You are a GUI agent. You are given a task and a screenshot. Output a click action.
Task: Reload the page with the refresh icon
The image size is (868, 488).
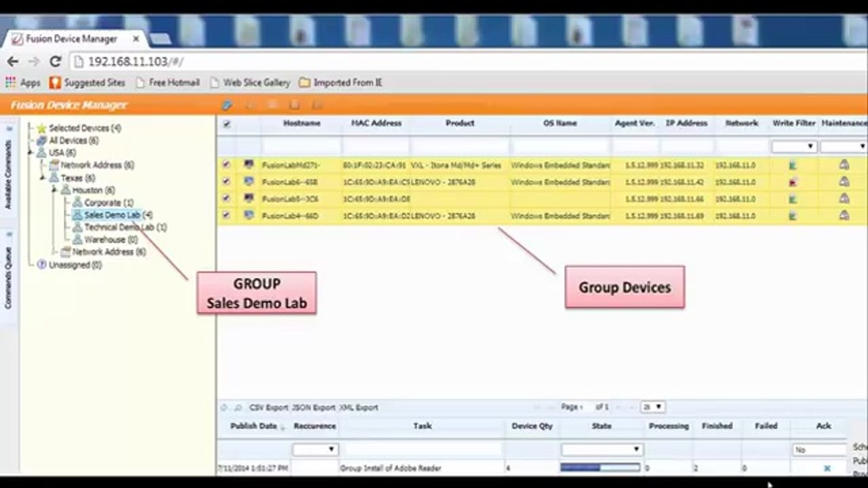pyautogui.click(x=56, y=62)
